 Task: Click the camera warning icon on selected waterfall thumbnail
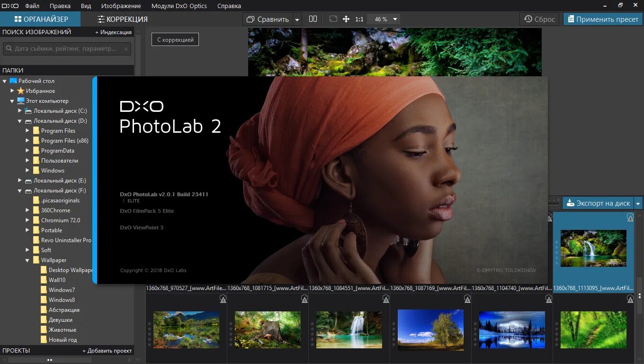pos(630,218)
